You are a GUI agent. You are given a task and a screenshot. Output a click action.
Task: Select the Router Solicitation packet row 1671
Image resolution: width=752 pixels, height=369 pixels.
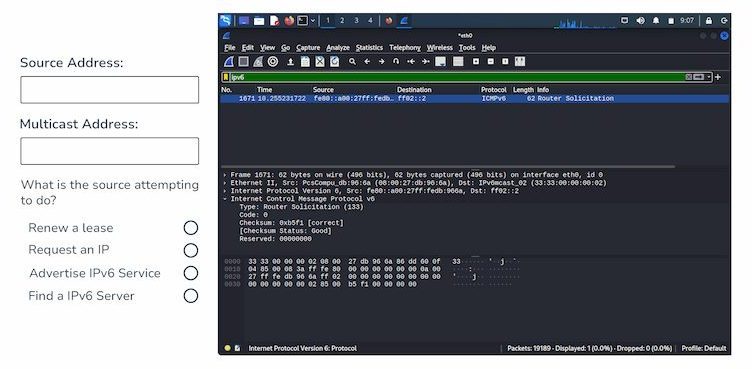474,98
